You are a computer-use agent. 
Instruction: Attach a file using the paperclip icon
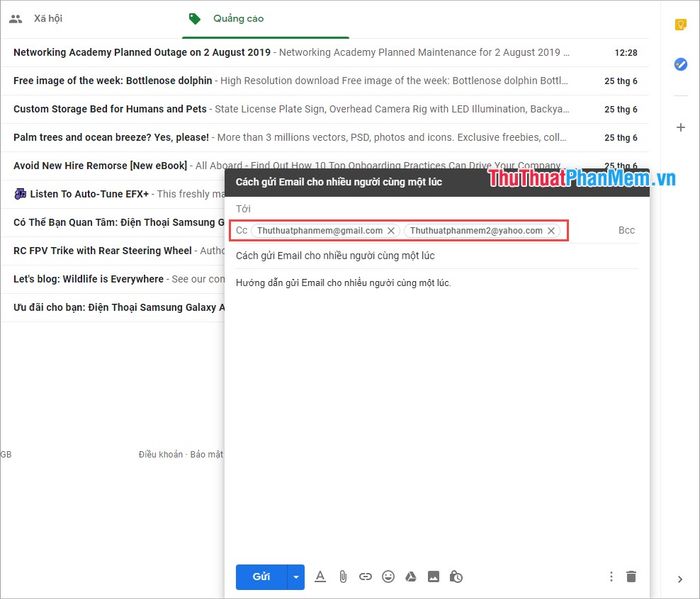pyautogui.click(x=343, y=577)
